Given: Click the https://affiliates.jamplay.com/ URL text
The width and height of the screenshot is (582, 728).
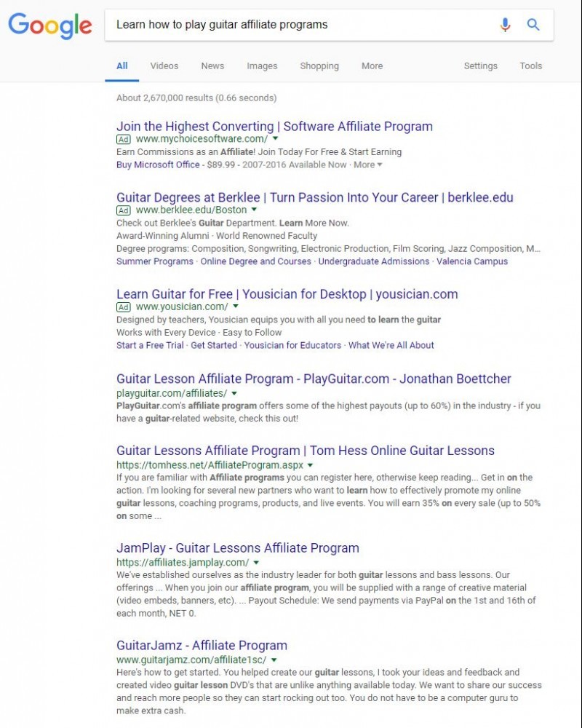Looking at the screenshot, I should tap(183, 562).
